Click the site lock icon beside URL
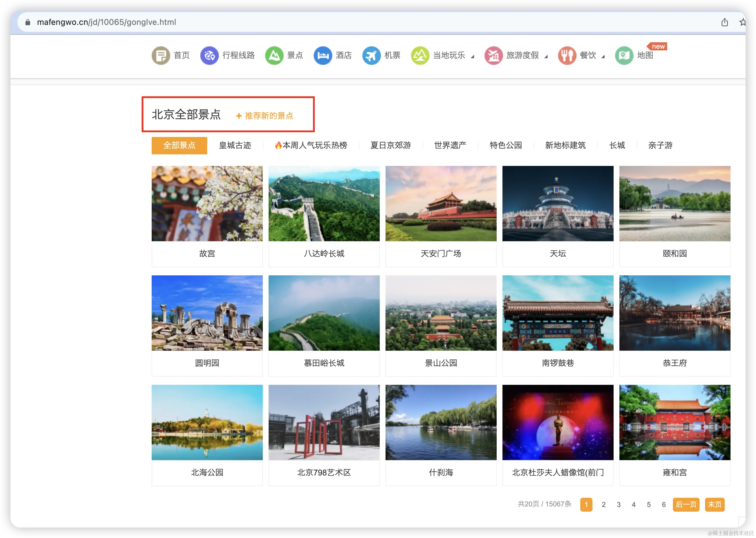This screenshot has height=538, width=756. (28, 22)
